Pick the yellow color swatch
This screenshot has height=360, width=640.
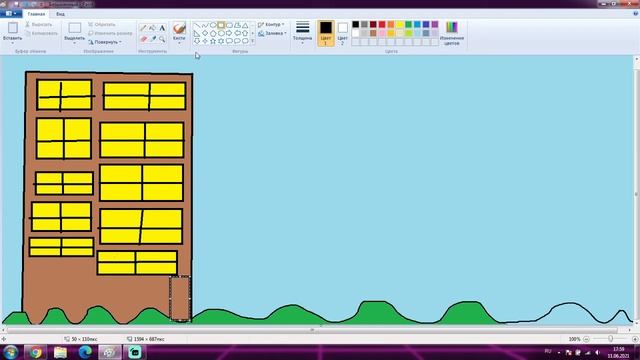[400, 24]
